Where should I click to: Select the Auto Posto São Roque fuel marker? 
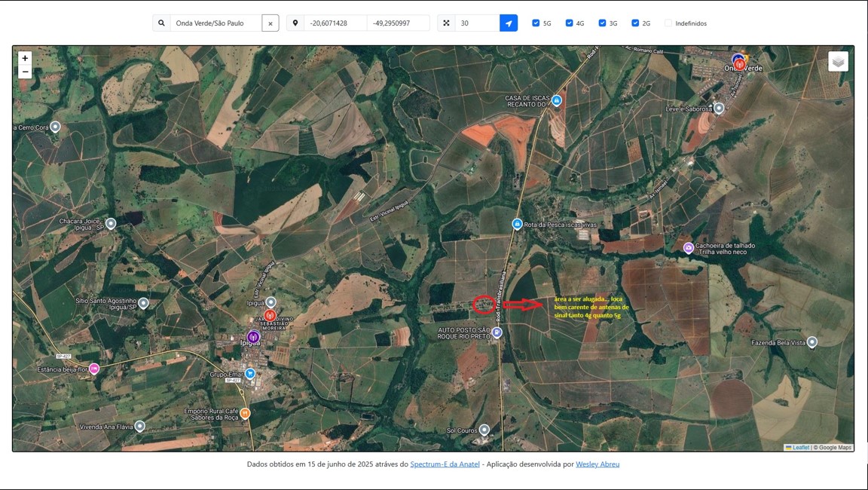(497, 332)
